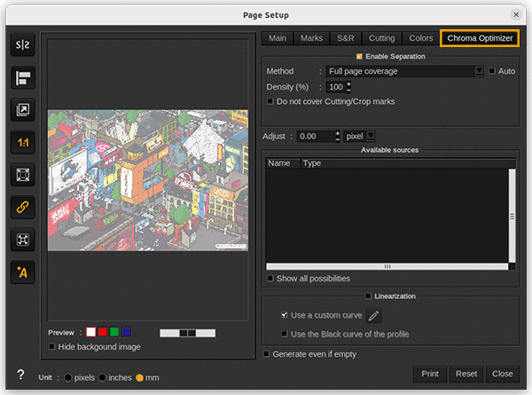Toggle the 1:1 actual size icon

click(x=22, y=142)
